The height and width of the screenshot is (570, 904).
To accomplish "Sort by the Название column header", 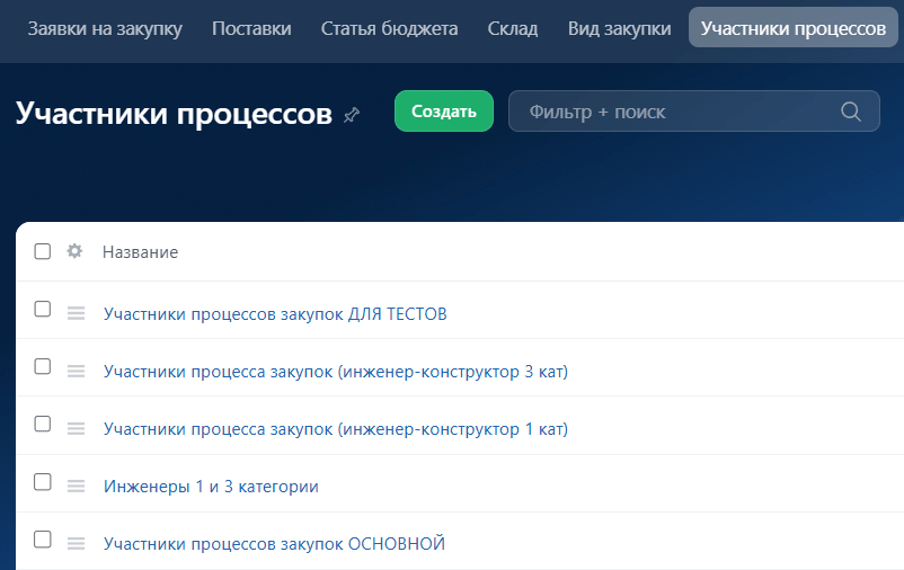I will pyautogui.click(x=140, y=252).
